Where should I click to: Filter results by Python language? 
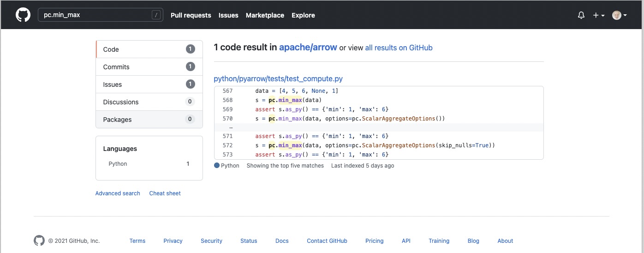click(x=118, y=164)
